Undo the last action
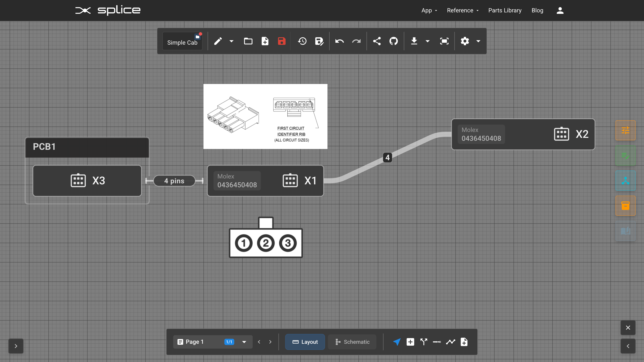This screenshot has height=362, width=644. 339,41
